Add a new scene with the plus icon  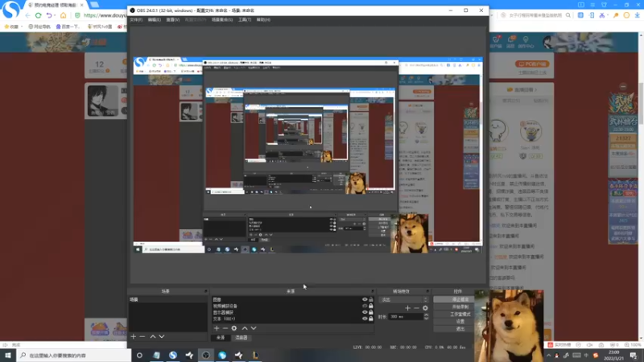133,336
